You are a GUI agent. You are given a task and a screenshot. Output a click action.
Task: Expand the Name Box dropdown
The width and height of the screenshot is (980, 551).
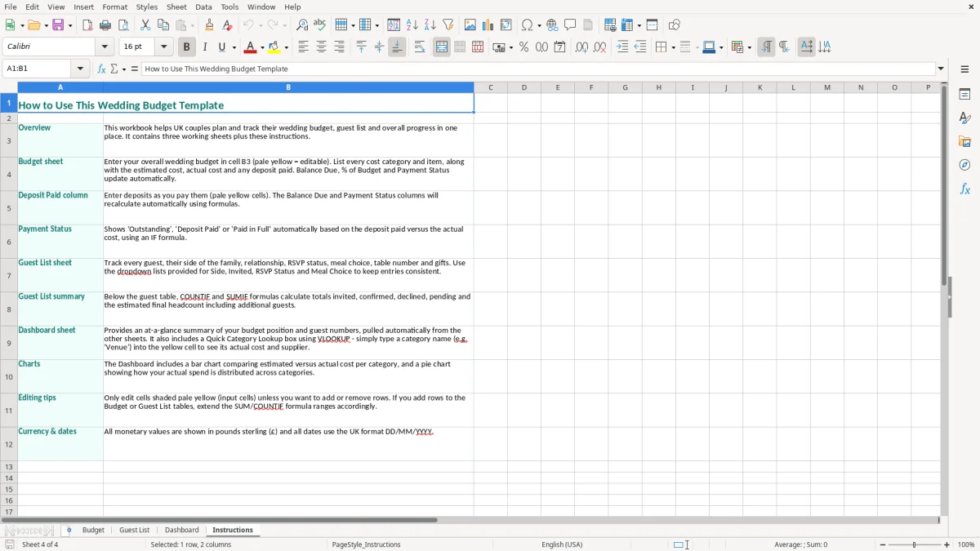[x=80, y=69]
